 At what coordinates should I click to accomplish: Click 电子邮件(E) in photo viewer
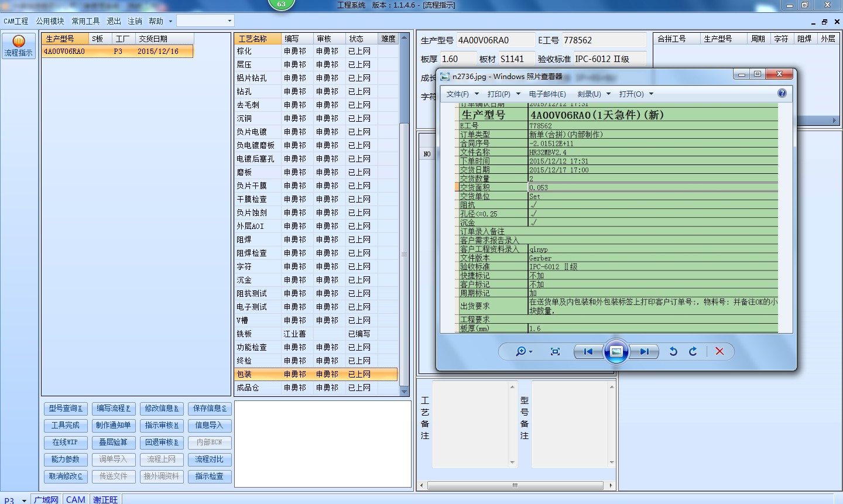tap(547, 94)
